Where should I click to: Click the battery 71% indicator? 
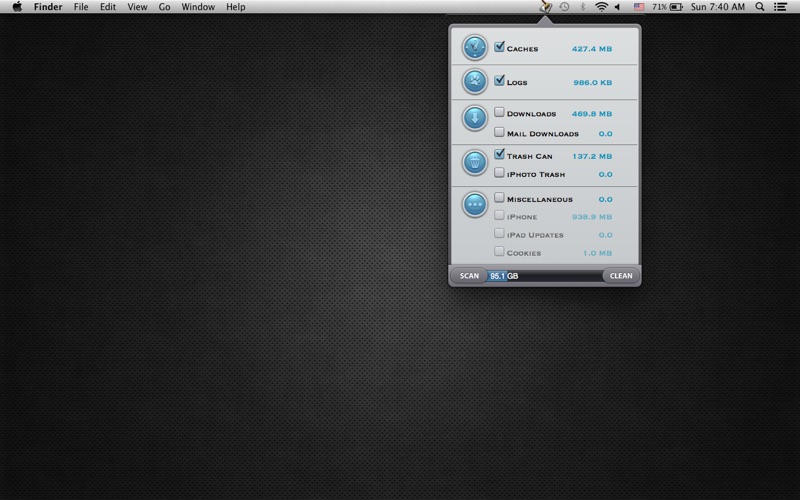pyautogui.click(x=667, y=7)
